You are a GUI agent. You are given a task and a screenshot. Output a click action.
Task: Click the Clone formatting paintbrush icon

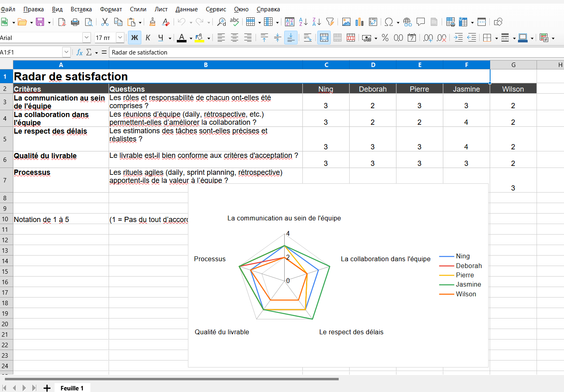tap(152, 22)
